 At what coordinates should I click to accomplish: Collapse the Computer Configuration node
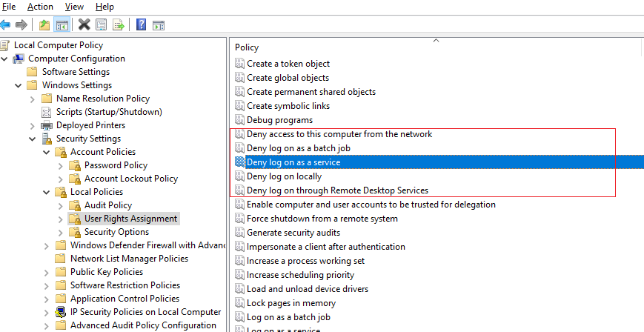point(5,59)
